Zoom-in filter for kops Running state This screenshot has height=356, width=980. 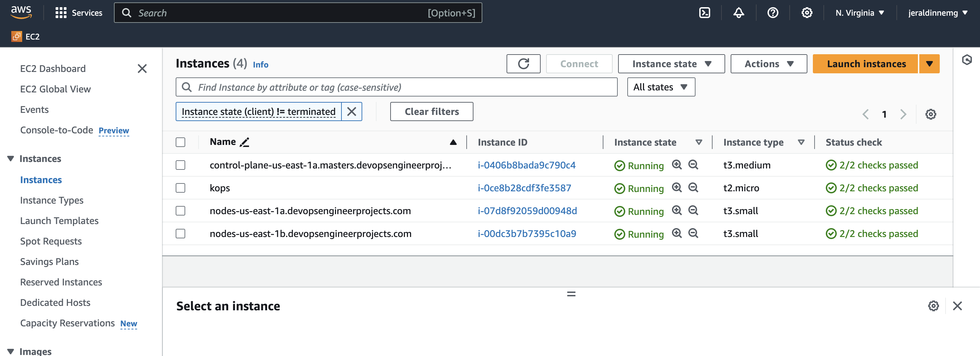(x=676, y=188)
